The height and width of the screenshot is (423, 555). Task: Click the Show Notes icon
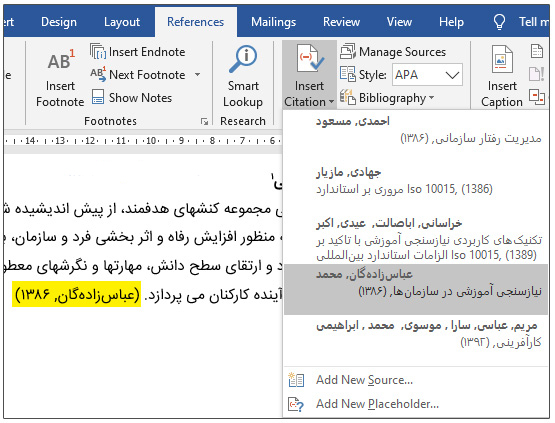[98, 97]
